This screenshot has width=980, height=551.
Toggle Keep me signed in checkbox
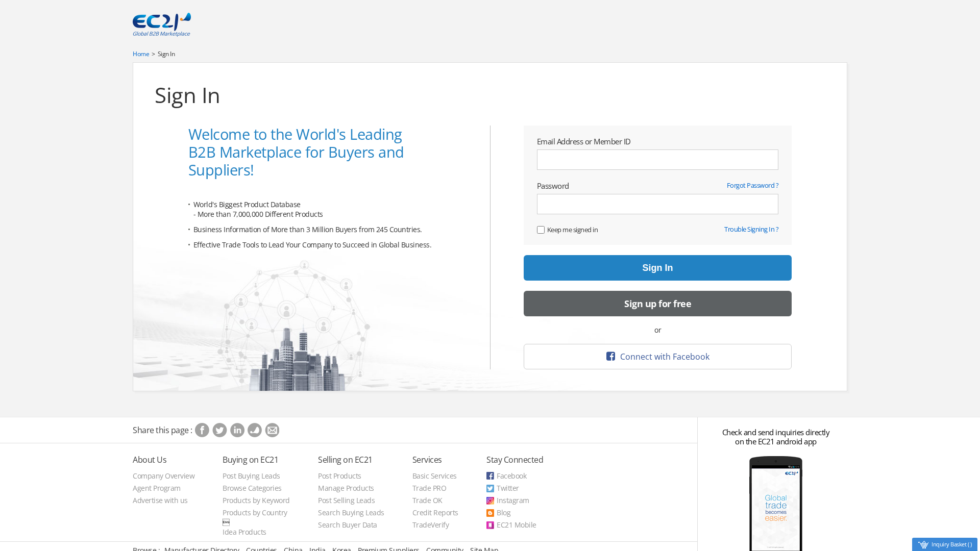coord(541,230)
